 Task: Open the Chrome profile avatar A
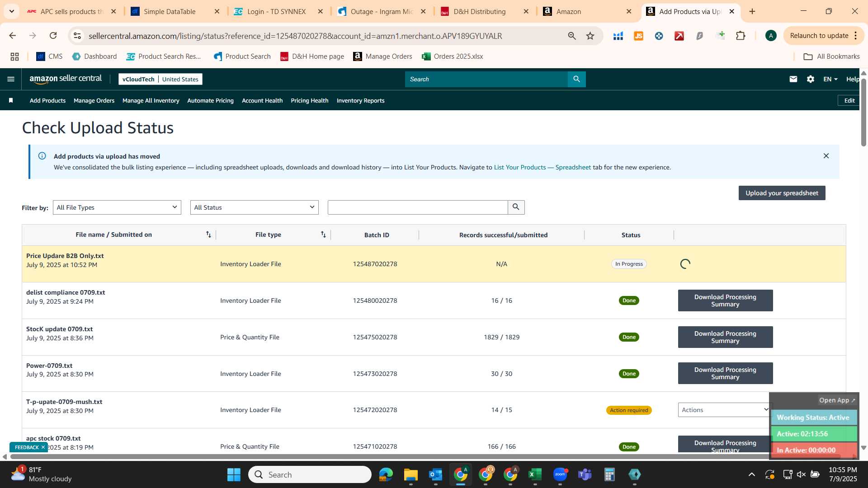771,36
